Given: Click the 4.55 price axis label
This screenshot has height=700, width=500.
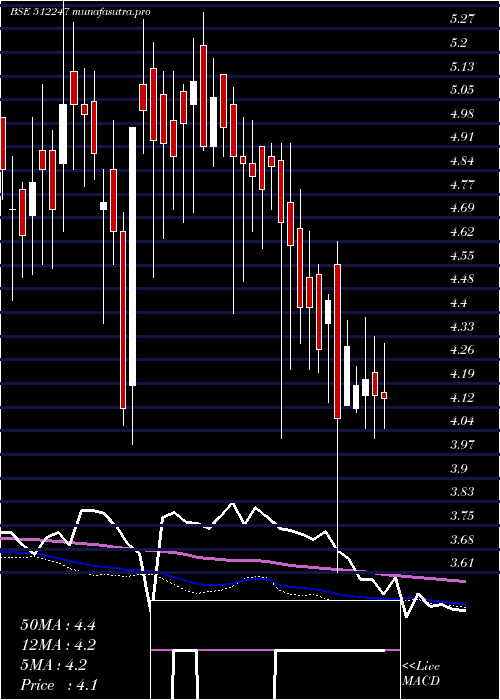Looking at the screenshot, I should pyautogui.click(x=462, y=256).
